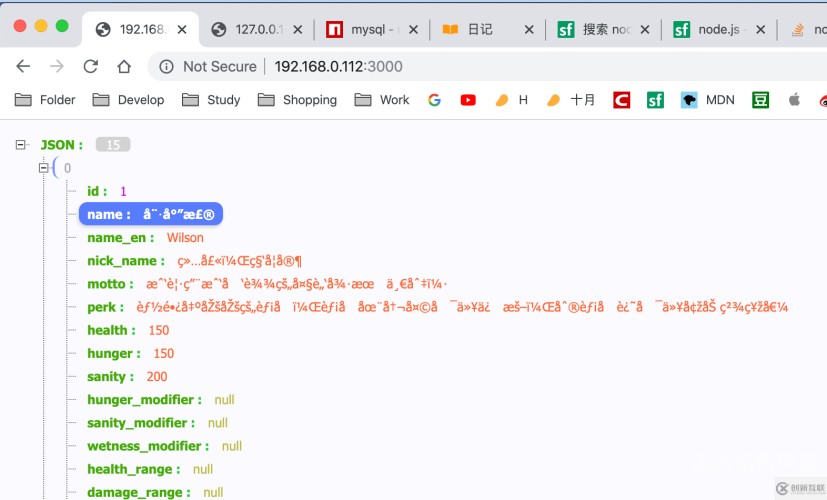Collapse array item 0

click(43, 168)
